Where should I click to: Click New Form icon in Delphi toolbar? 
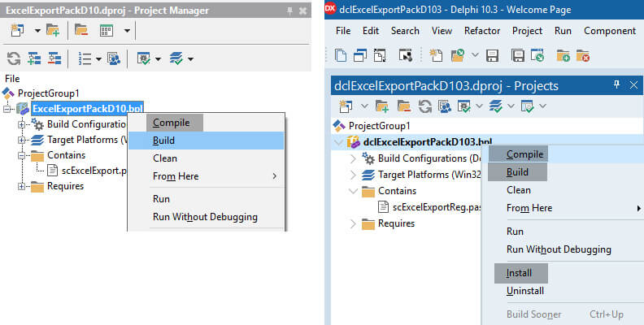tap(406, 55)
